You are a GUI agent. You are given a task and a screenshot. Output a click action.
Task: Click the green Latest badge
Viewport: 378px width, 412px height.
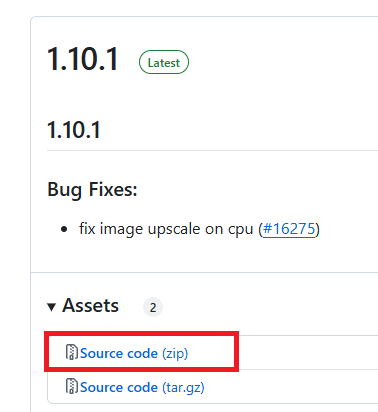(164, 62)
